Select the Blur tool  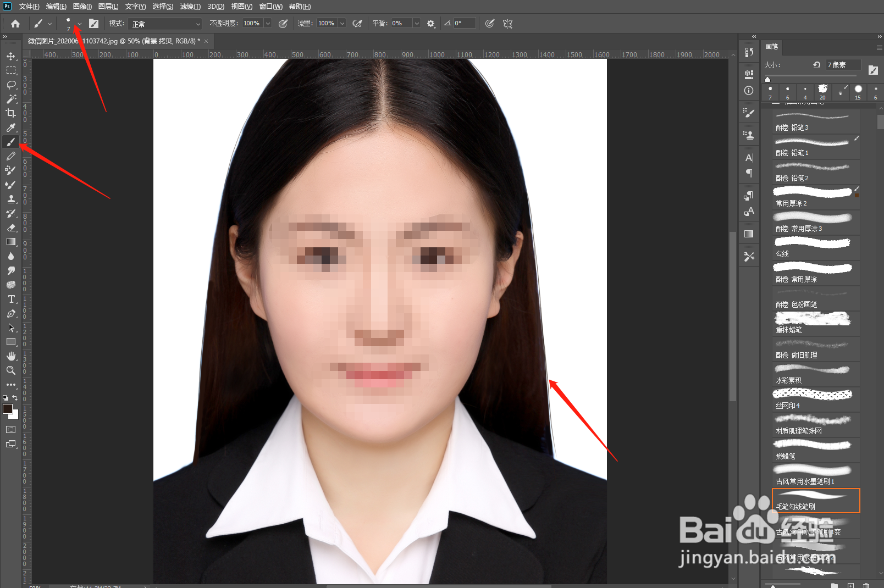tap(11, 256)
